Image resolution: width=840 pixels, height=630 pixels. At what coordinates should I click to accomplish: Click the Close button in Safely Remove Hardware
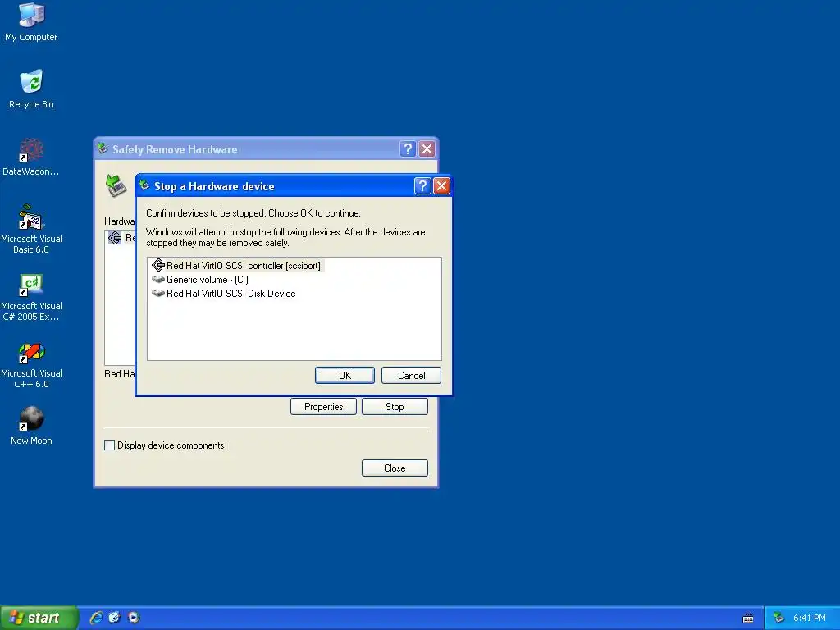click(395, 468)
